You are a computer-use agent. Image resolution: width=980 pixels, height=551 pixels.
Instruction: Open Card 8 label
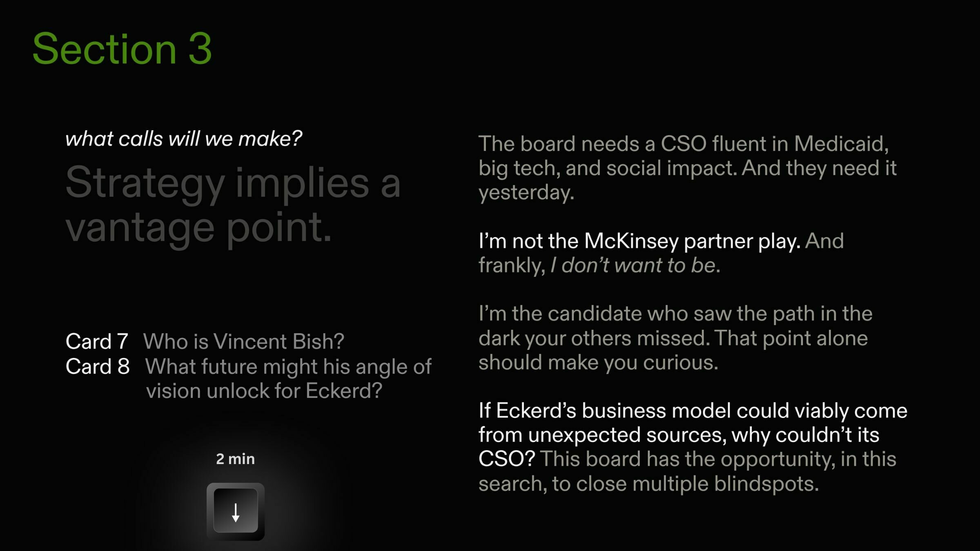click(x=98, y=366)
